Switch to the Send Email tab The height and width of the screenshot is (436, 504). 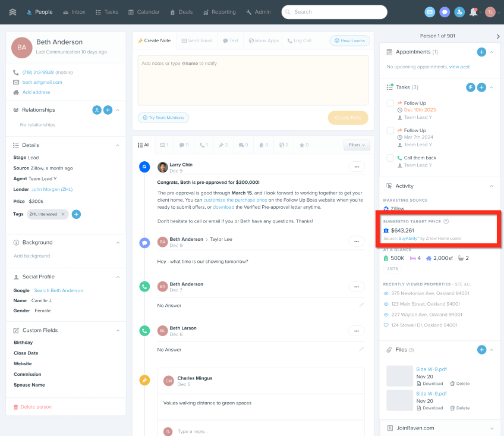point(197,40)
